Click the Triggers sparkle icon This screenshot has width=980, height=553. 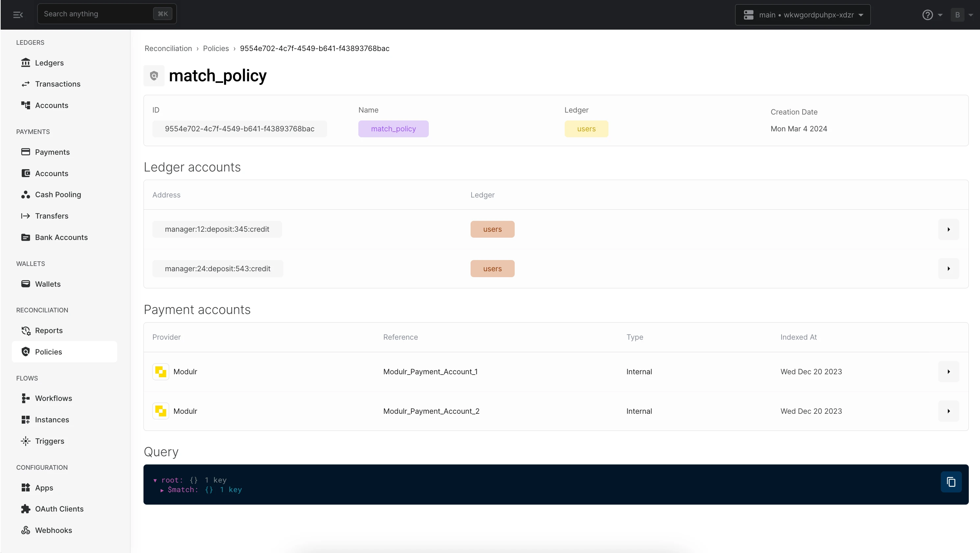(25, 441)
